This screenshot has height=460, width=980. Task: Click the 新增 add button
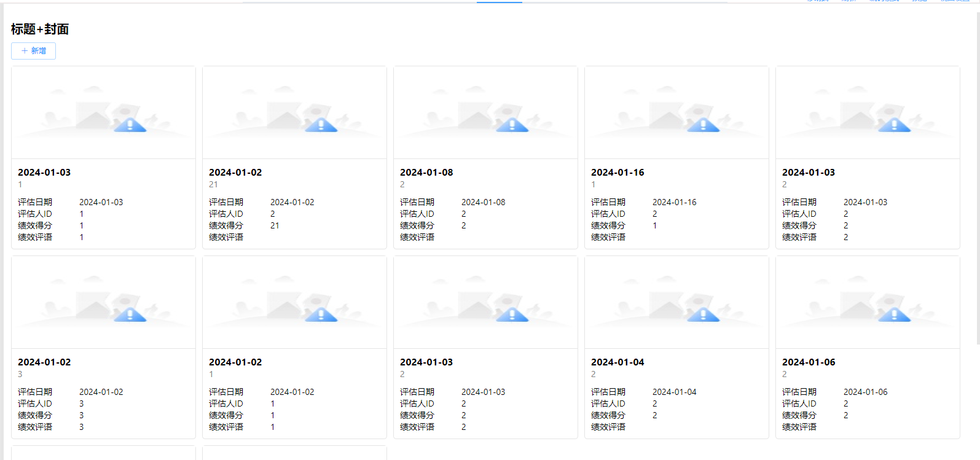tap(33, 51)
